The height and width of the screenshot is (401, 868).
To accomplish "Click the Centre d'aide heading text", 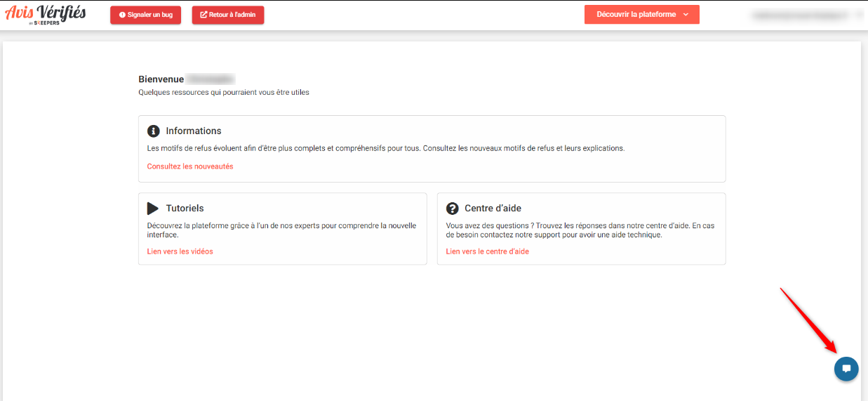I will [x=493, y=209].
